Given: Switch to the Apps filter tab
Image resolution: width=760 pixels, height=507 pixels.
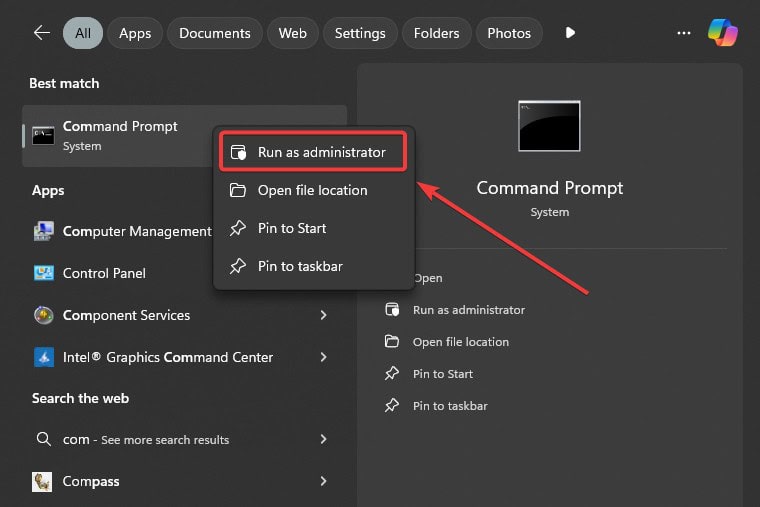Looking at the screenshot, I should click(x=135, y=33).
